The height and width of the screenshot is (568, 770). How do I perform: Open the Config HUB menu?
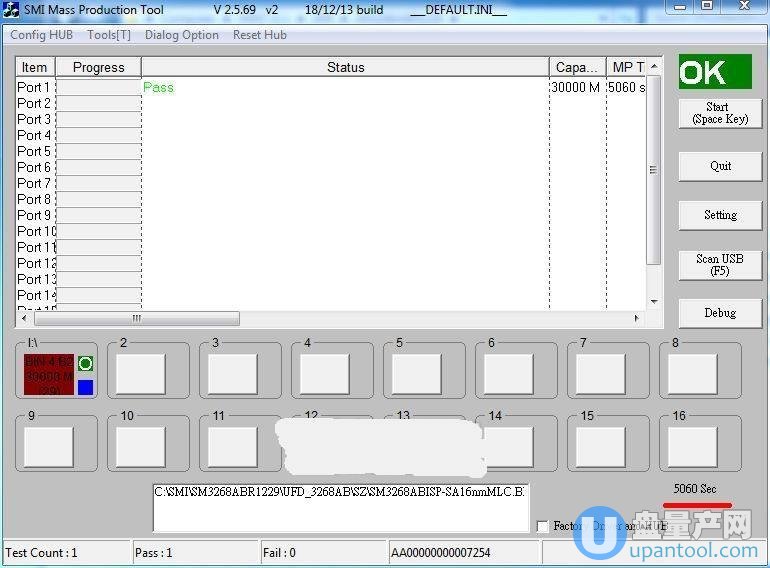coord(41,35)
